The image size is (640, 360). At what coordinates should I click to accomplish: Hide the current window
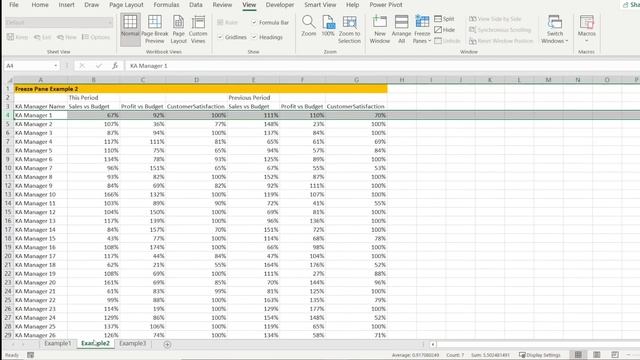tap(444, 30)
